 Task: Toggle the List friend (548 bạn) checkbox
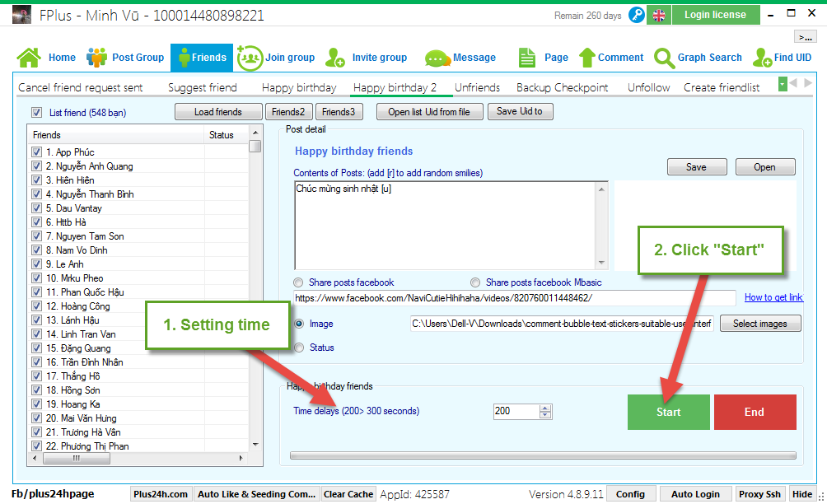click(36, 112)
